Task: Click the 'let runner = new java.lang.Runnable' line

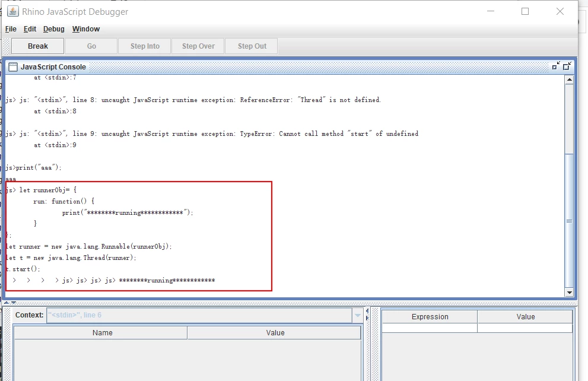Action: 89,246
